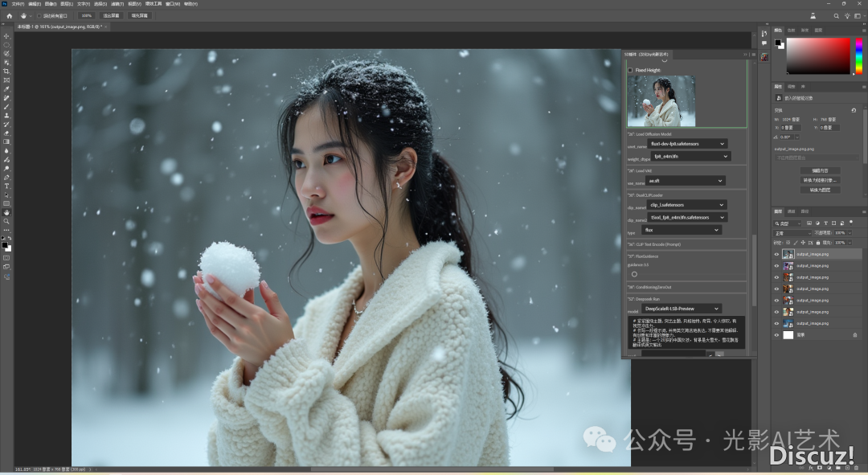Click the generated image thumbnail in plugin panel
The height and width of the screenshot is (475, 868).
(661, 101)
